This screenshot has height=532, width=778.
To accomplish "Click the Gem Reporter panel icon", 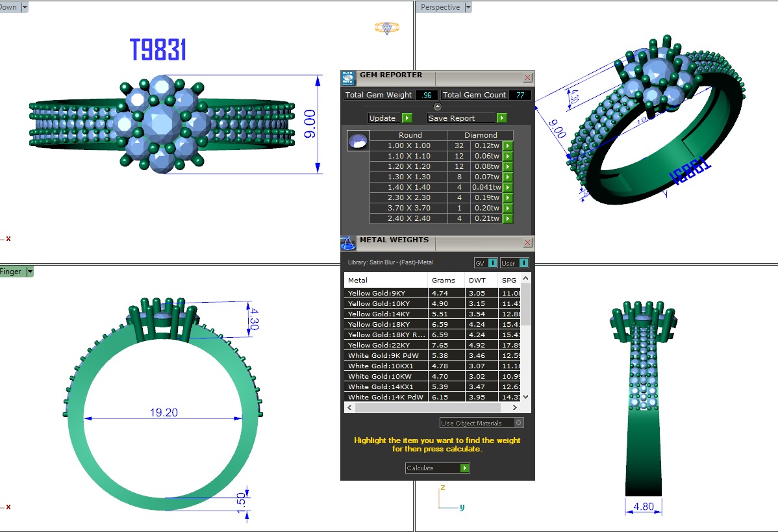I will tap(349, 78).
